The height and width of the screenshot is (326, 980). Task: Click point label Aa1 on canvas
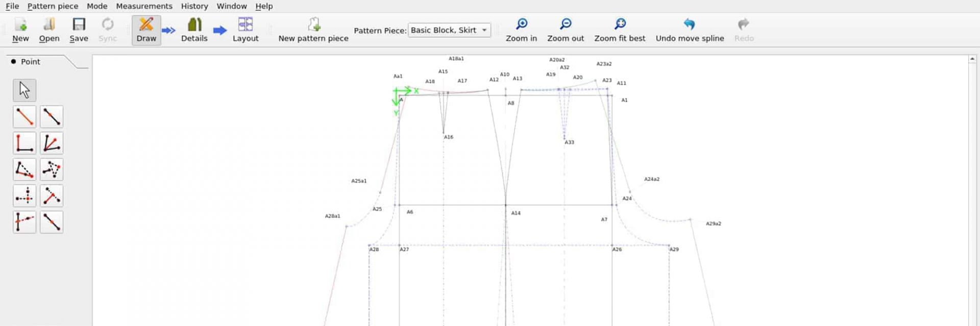coord(398,76)
